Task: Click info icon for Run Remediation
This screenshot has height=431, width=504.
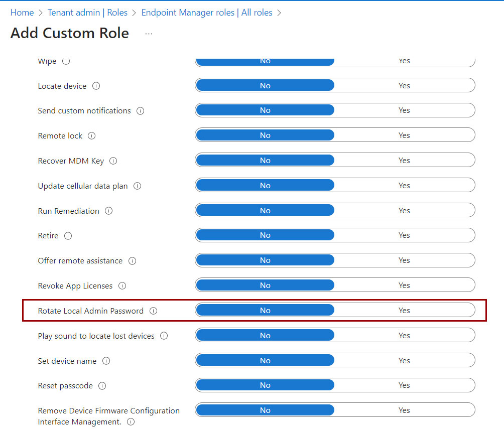Action: [108, 211]
